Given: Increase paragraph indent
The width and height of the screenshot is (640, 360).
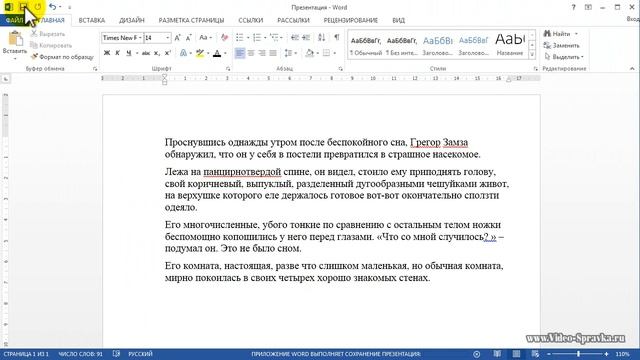Looking at the screenshot, I should pyautogui.click(x=306, y=38).
